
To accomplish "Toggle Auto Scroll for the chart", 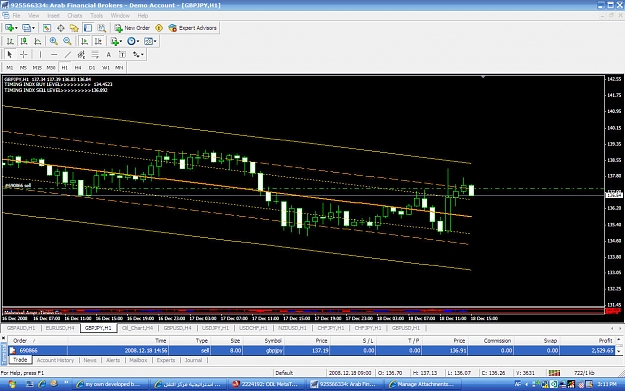I will tap(84, 41).
